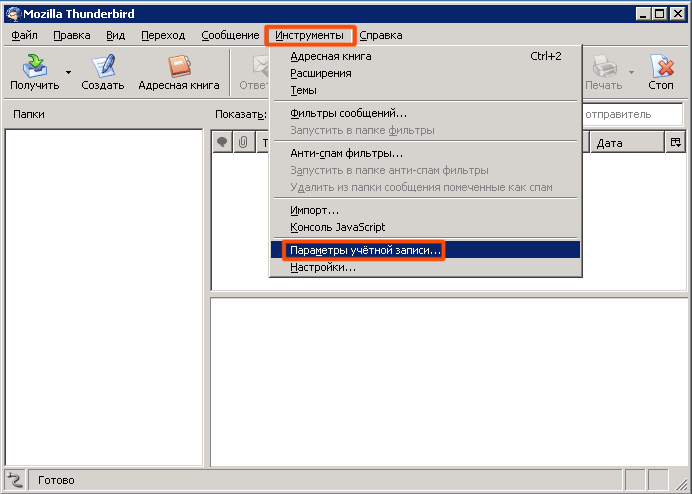The image size is (692, 494).
Task: Click the thread column speech-bubble icon
Action: [x=222, y=142]
